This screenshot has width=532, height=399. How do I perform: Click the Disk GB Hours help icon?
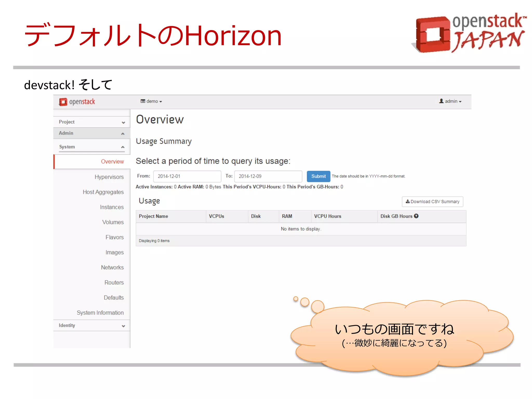click(416, 216)
